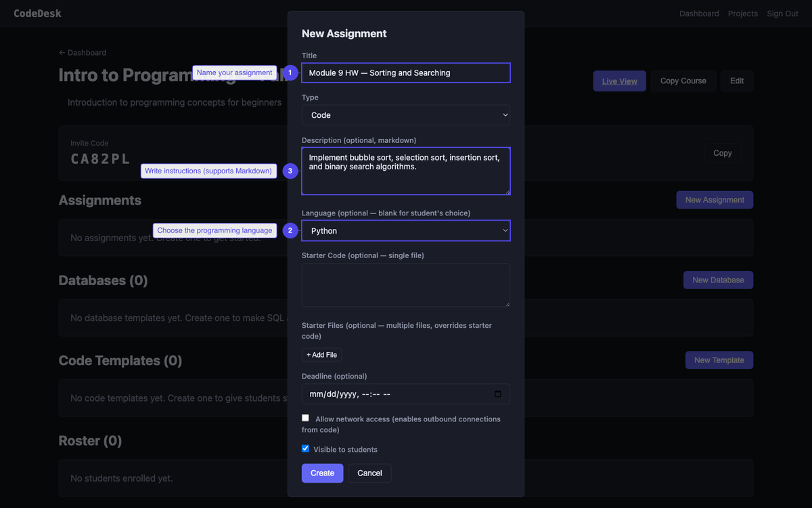Open the Projects navigation item
This screenshot has width=812, height=508.
(x=742, y=13)
